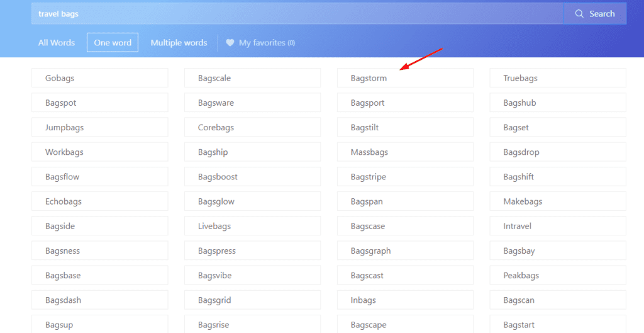This screenshot has width=644, height=333.
Task: Choose the Peakbags name
Action: point(558,275)
